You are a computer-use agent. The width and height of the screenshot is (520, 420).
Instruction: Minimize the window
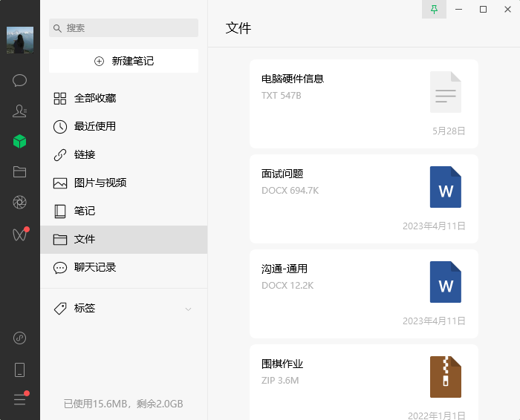458,9
